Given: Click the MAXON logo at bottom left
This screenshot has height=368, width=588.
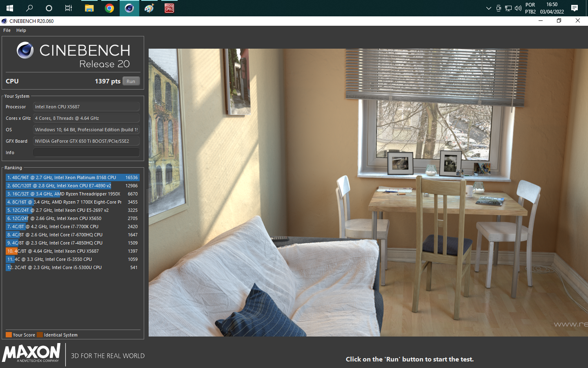Looking at the screenshot, I should (x=31, y=353).
